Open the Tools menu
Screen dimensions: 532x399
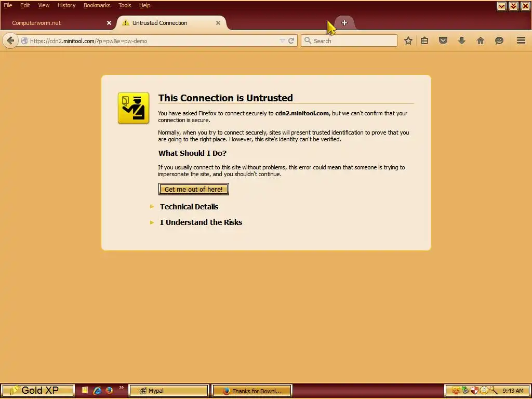coord(125,5)
